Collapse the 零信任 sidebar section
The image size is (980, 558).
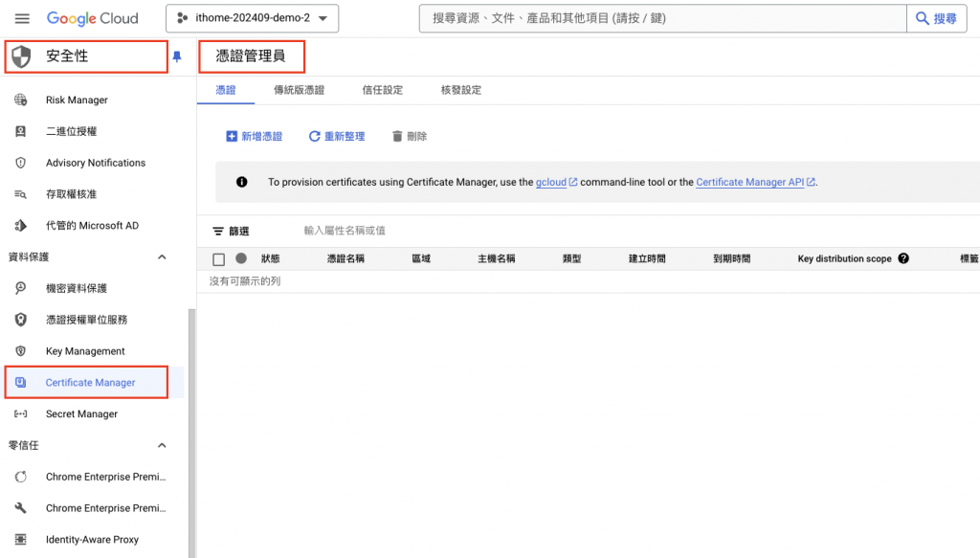pyautogui.click(x=162, y=445)
